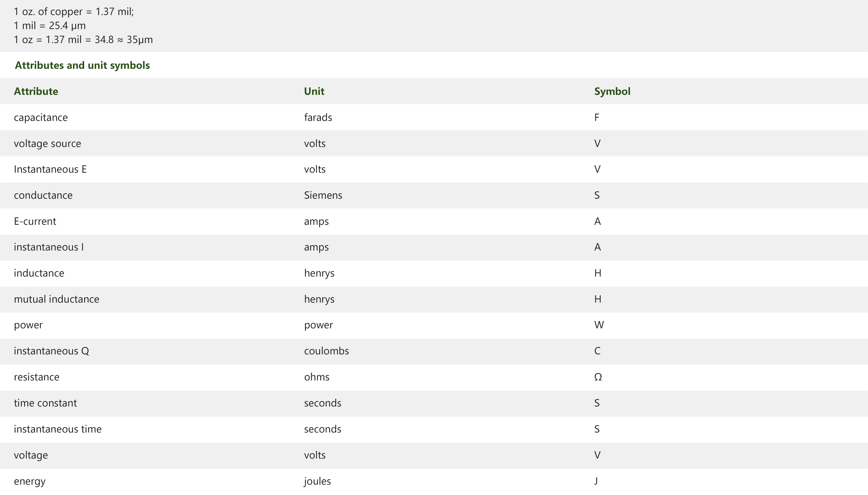Click the 'Siemens' unit cell
868x495 pixels.
(x=323, y=195)
